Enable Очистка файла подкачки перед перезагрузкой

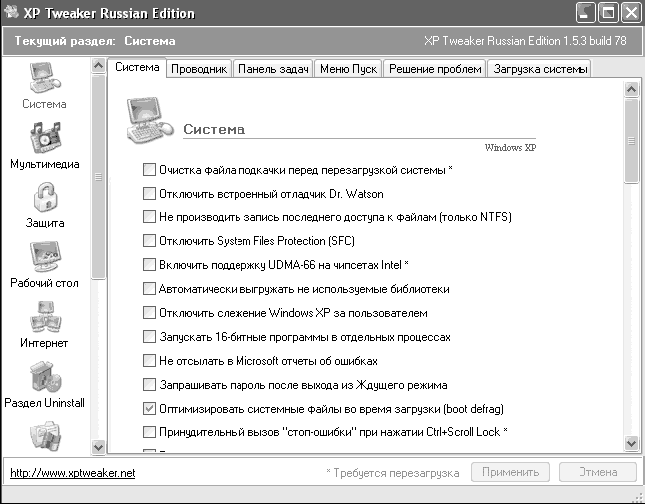point(149,170)
